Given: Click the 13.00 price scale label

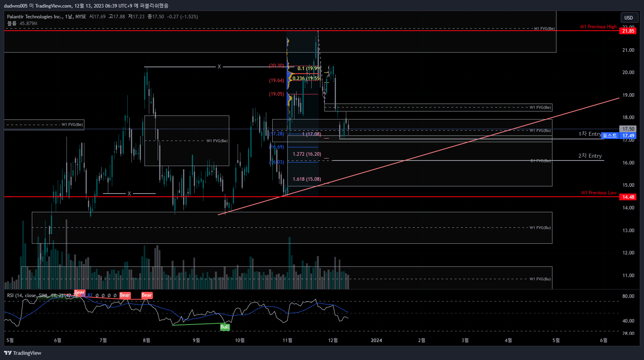Looking at the screenshot, I should pos(628,231).
